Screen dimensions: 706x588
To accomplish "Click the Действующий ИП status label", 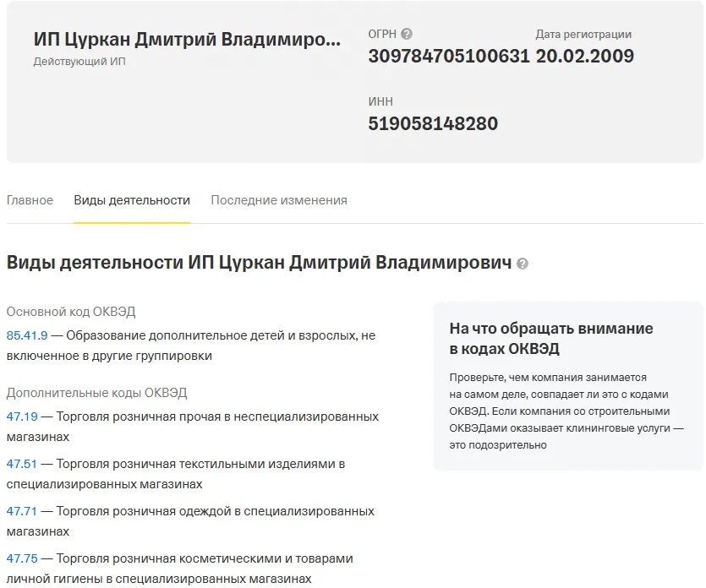I will coord(79,62).
